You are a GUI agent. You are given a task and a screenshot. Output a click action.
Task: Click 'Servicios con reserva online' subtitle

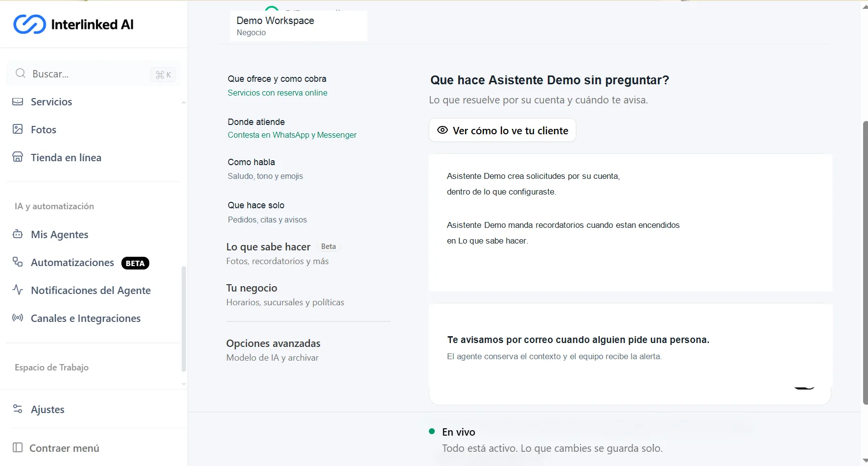(x=278, y=93)
